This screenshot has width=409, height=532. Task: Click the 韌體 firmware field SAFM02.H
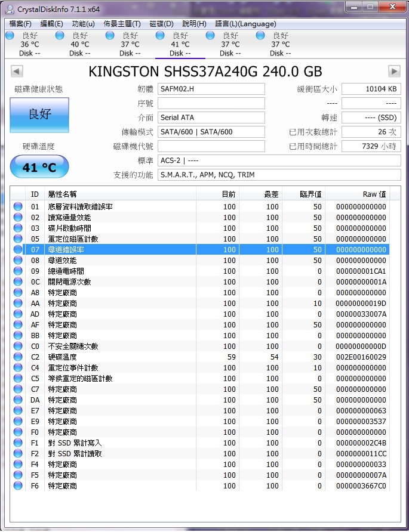[x=211, y=89]
